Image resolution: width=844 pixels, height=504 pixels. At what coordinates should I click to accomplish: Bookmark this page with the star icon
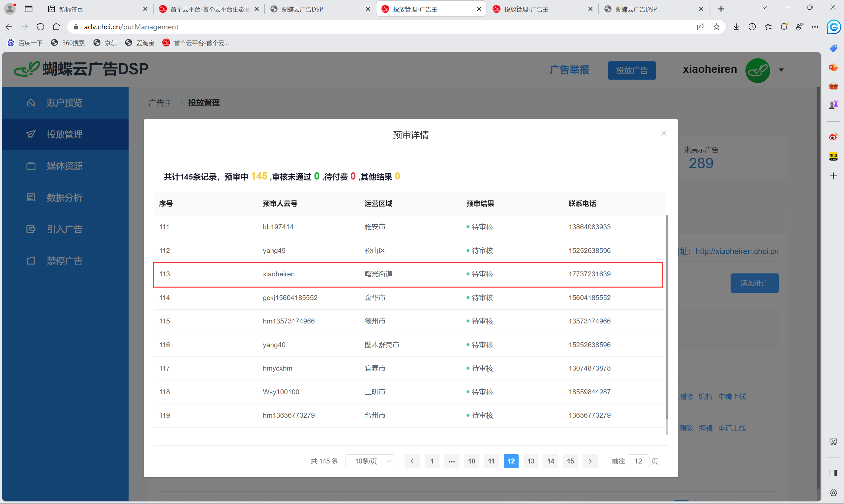coord(716,27)
